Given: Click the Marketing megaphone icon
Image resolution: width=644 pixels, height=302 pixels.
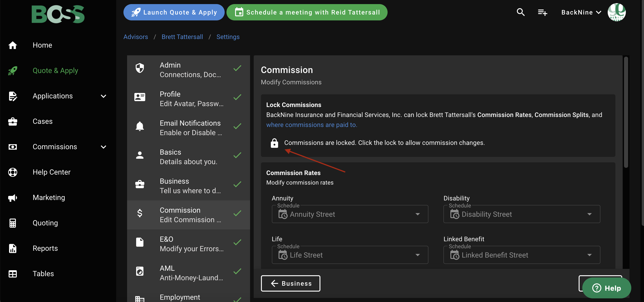Looking at the screenshot, I should click(x=12, y=197).
